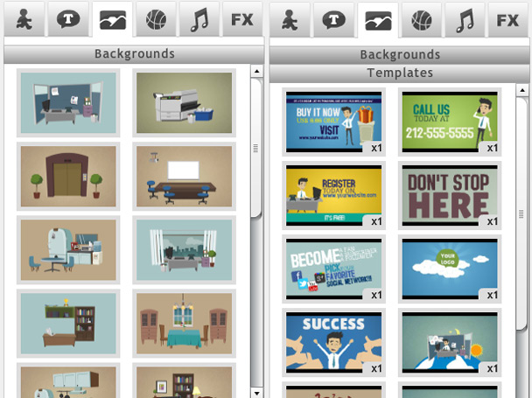Image resolution: width=532 pixels, height=398 pixels.
Task: Click the Backgrounds header in the left panel
Action: click(x=133, y=54)
